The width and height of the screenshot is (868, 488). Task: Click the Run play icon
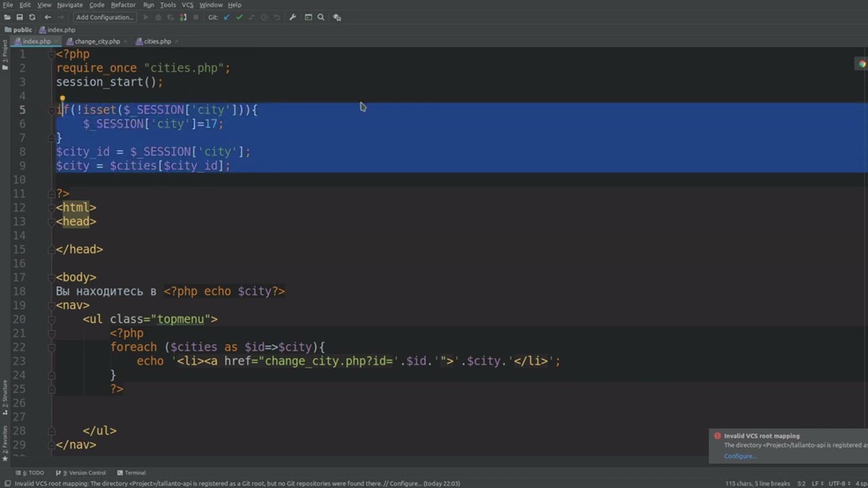[x=145, y=17]
